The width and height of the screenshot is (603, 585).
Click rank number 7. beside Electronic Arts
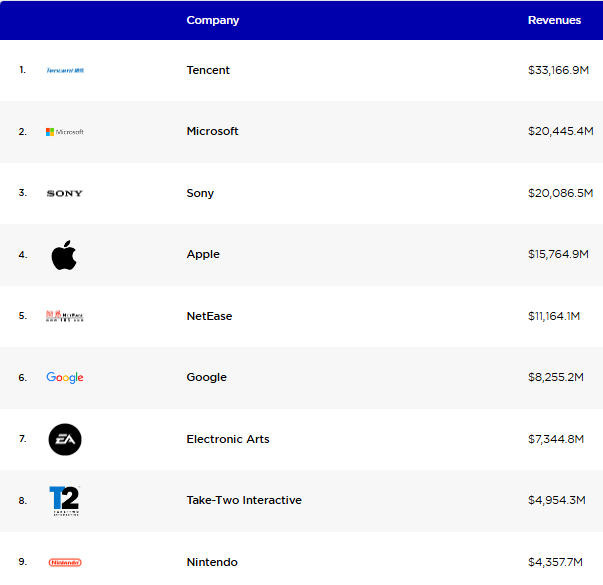(23, 439)
